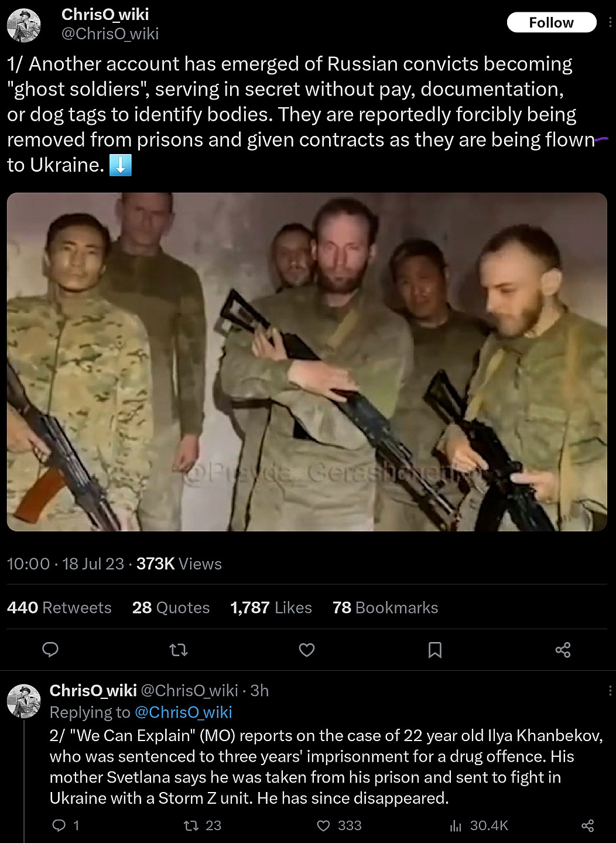Open the soldiers video thumbnail

point(307,362)
